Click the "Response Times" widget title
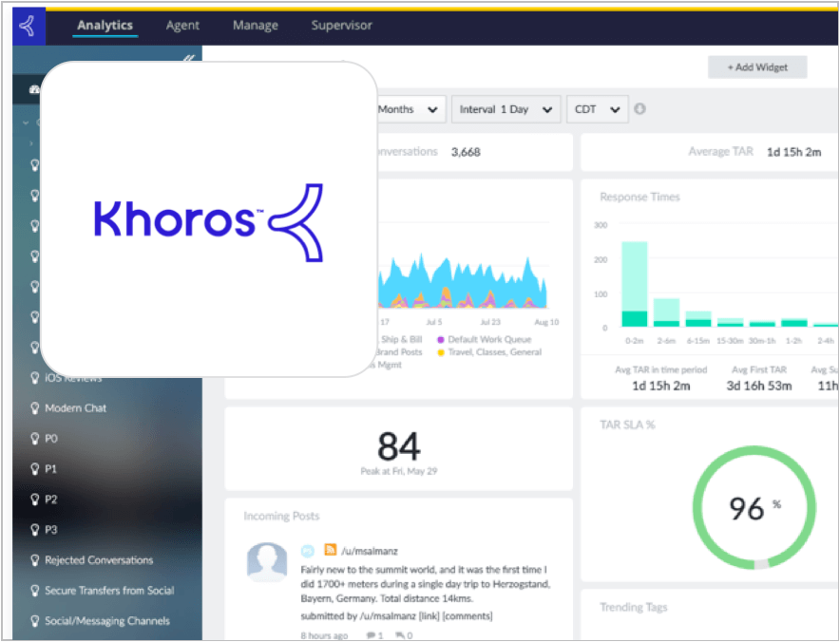The width and height of the screenshot is (840, 642). tap(640, 197)
